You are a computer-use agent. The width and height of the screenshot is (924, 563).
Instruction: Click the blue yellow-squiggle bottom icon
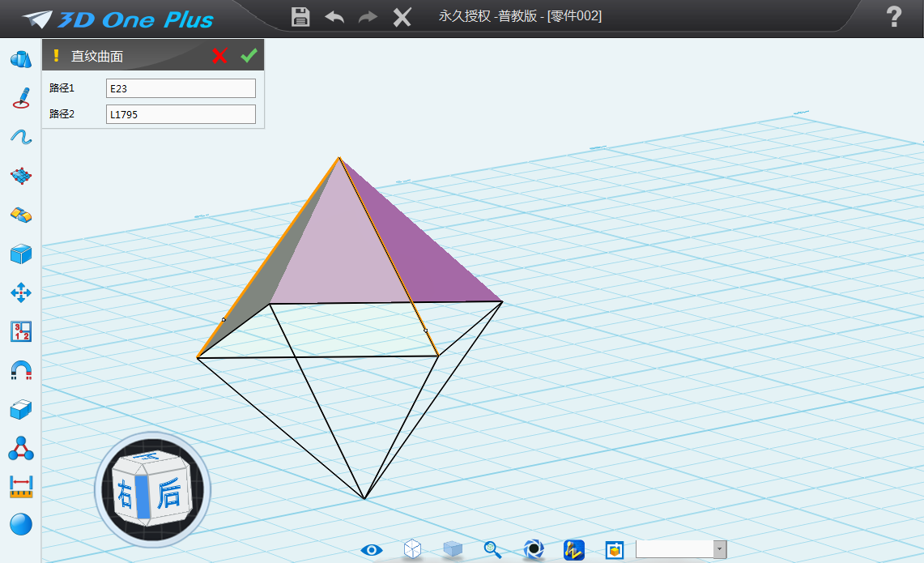click(574, 549)
